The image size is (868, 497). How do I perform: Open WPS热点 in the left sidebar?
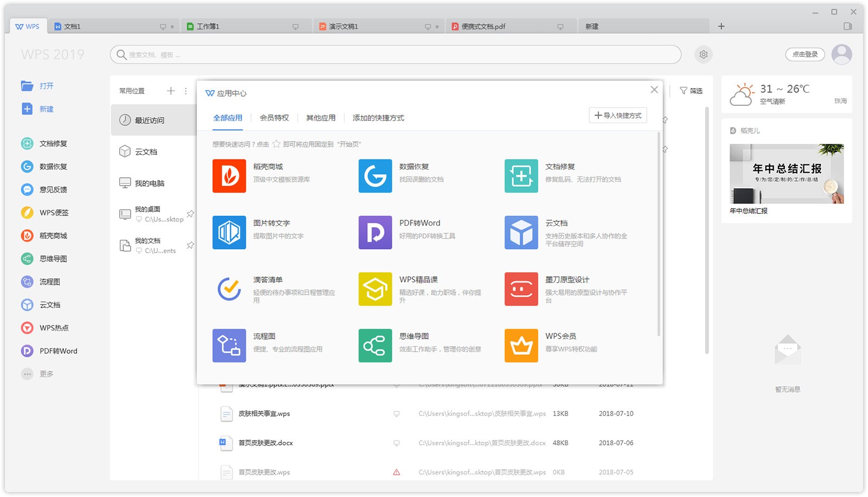45,328
